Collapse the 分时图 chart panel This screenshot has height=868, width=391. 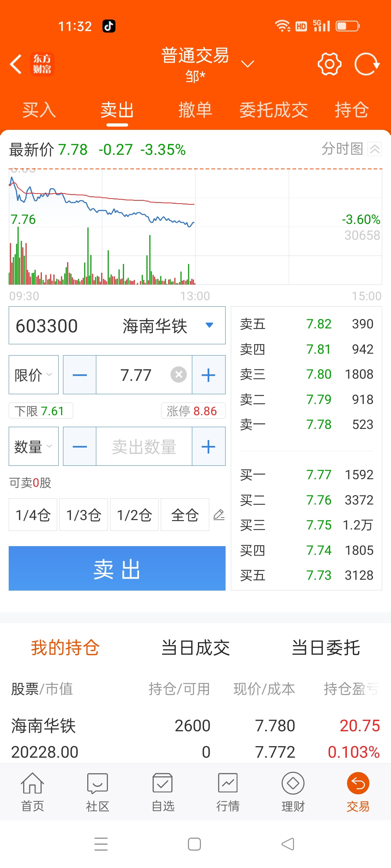pos(375,149)
